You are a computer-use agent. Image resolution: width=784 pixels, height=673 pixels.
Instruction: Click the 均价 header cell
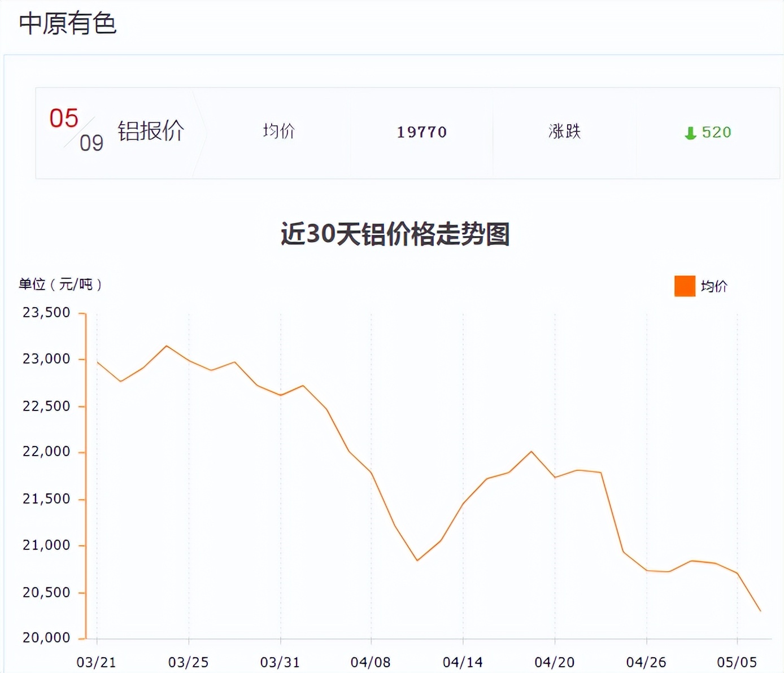pos(279,131)
